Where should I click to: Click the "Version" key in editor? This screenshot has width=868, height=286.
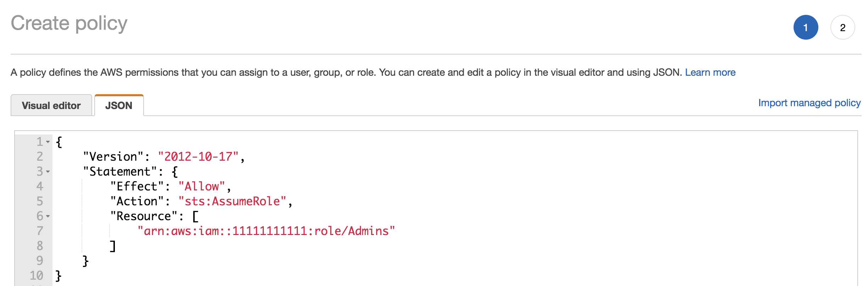(x=113, y=156)
